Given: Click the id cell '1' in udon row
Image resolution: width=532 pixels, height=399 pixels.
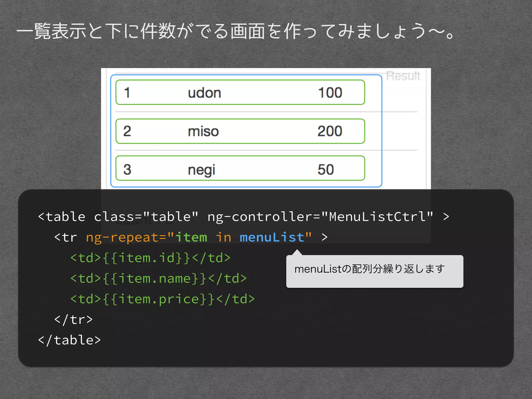Looking at the screenshot, I should click(127, 92).
